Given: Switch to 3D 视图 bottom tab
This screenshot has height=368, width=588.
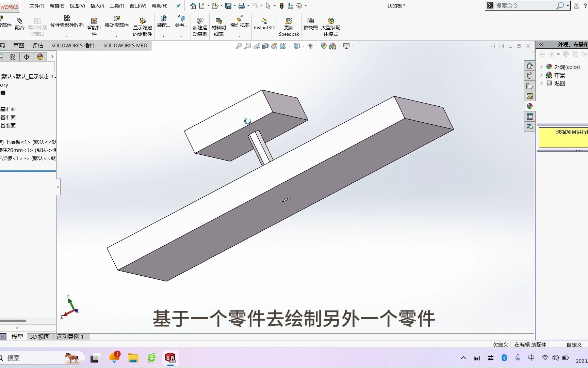Looking at the screenshot, I should click(40, 337).
